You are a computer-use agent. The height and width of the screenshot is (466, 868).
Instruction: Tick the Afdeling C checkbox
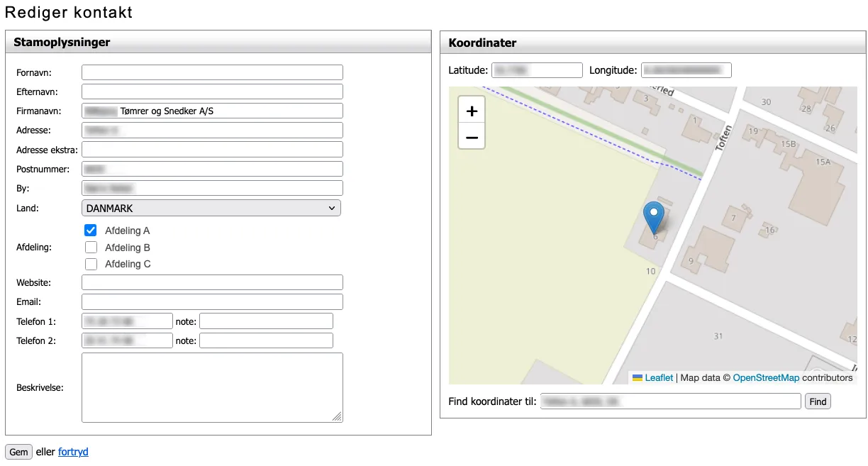click(91, 264)
